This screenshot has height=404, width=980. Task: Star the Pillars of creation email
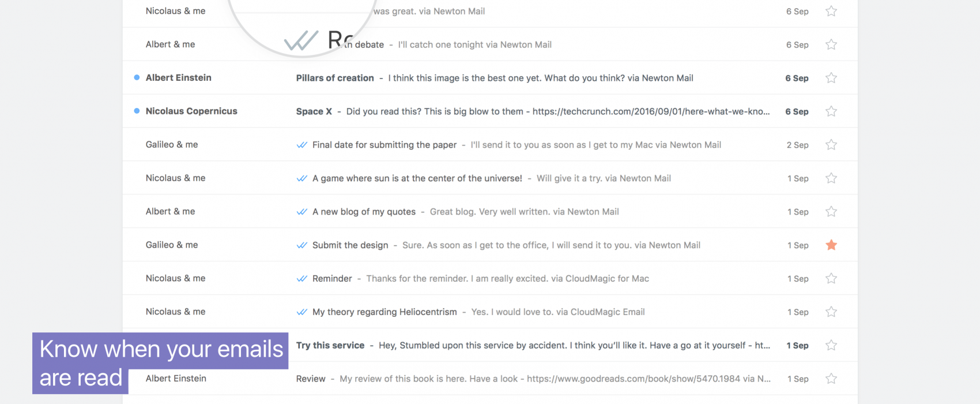pos(831,78)
